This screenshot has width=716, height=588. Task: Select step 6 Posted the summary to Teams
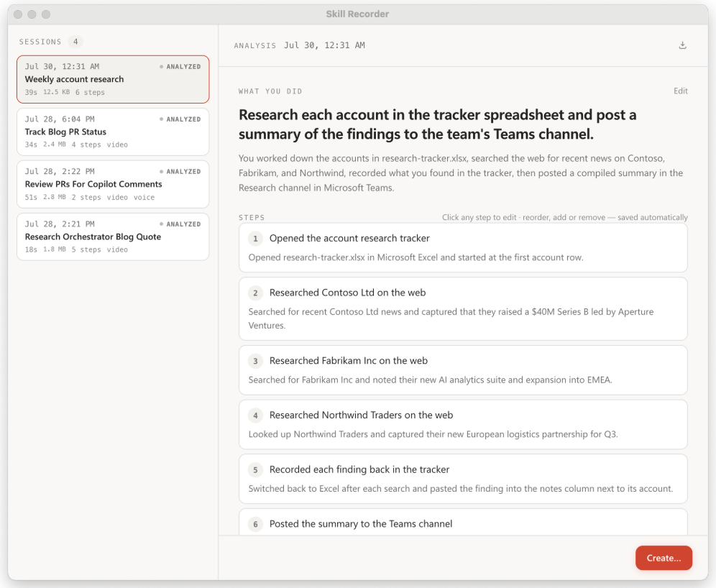(x=463, y=523)
